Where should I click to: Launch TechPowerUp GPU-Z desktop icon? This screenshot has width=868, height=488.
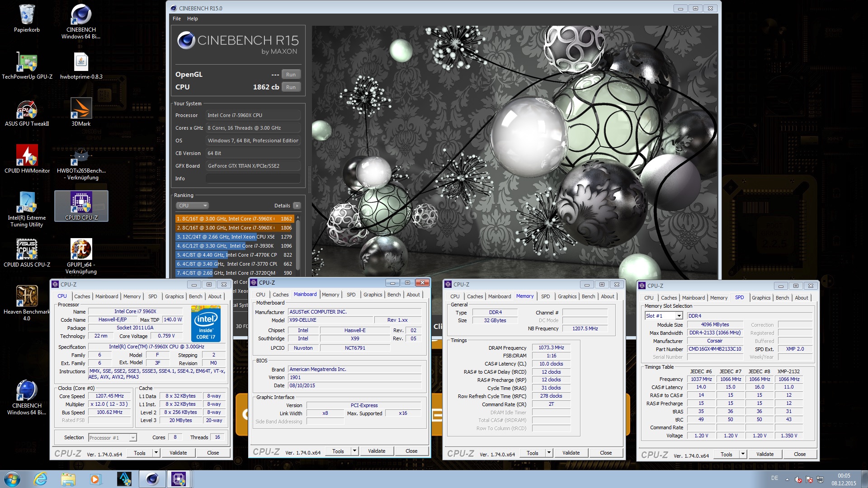click(x=27, y=66)
